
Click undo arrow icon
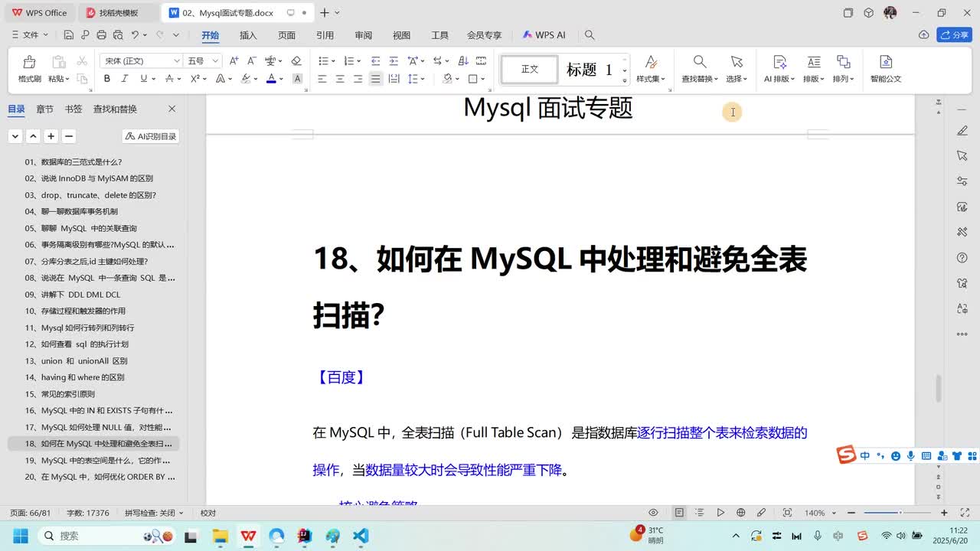[136, 35]
